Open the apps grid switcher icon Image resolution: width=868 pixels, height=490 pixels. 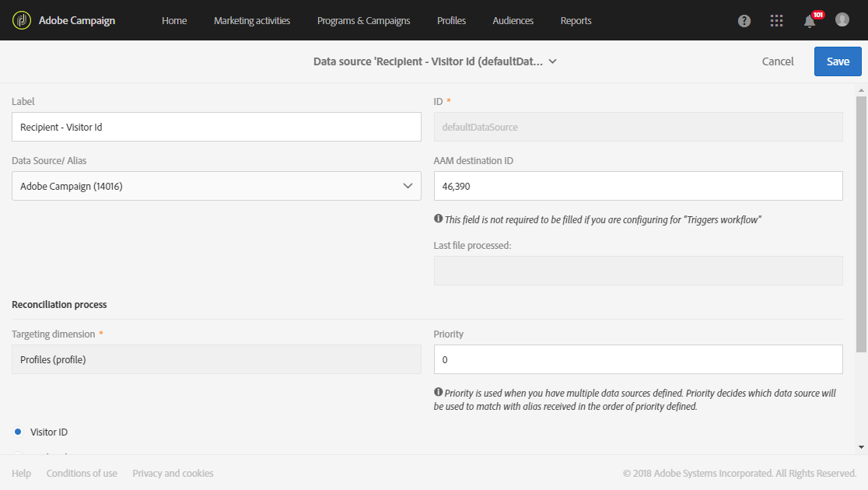click(x=776, y=21)
